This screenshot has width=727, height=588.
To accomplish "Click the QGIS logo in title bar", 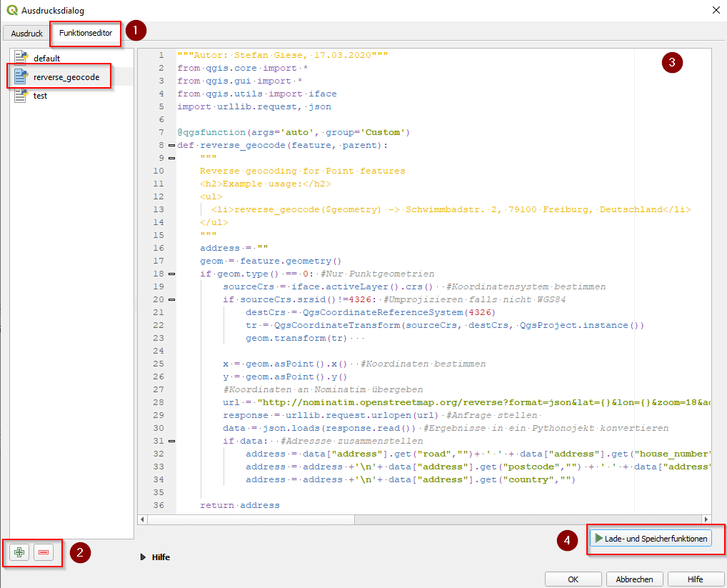I will (11, 10).
